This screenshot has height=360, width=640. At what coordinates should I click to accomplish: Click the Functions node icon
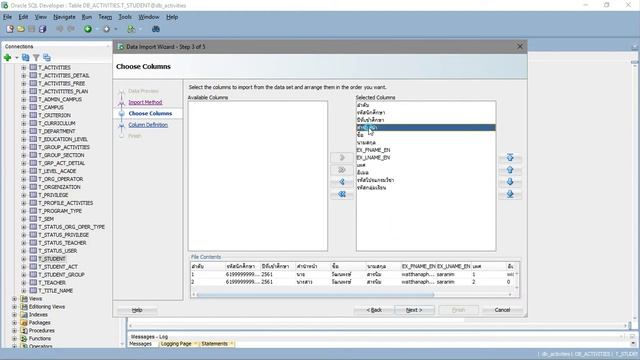(x=24, y=338)
